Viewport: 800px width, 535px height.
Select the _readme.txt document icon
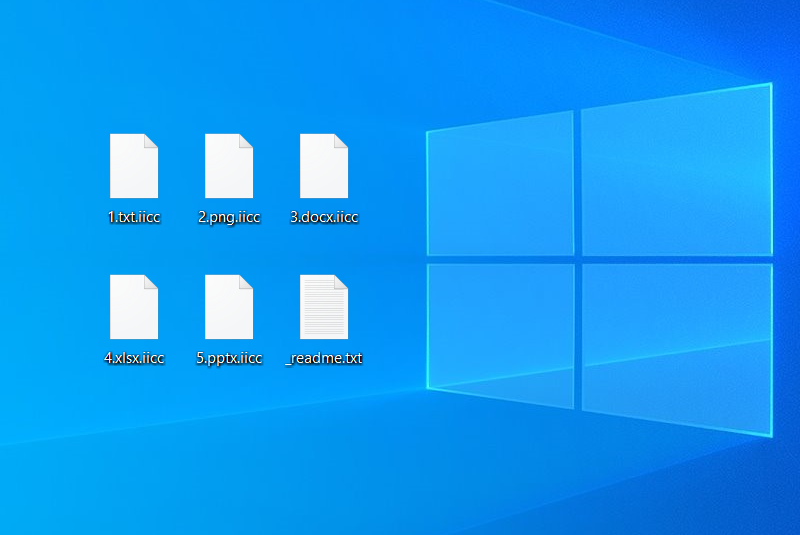click(324, 306)
